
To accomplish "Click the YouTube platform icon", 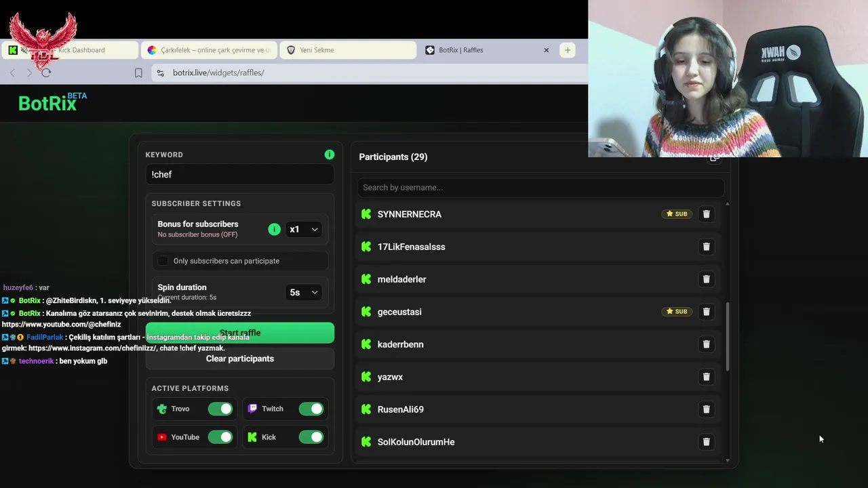I will pos(161,437).
